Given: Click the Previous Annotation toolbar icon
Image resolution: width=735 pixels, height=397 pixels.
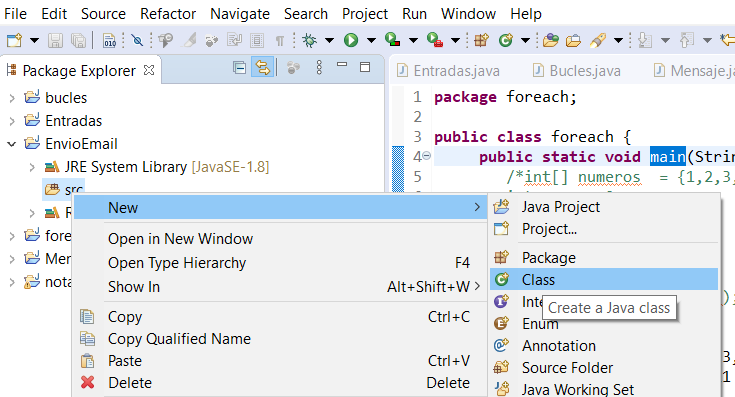Looking at the screenshot, I should point(687,40).
